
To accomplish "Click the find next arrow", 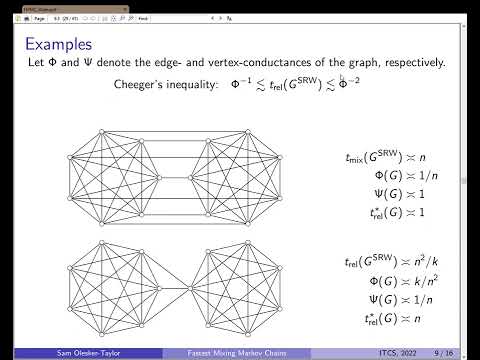I will 220,18.
